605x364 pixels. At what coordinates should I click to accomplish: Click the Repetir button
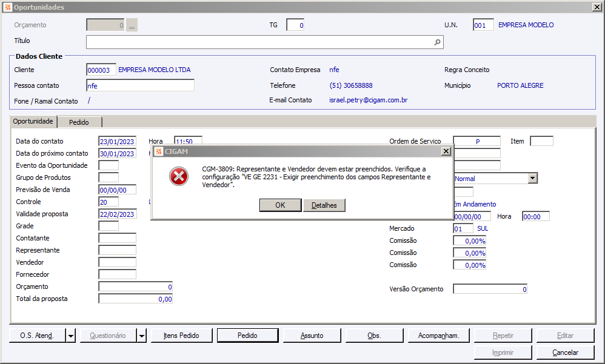click(x=503, y=336)
